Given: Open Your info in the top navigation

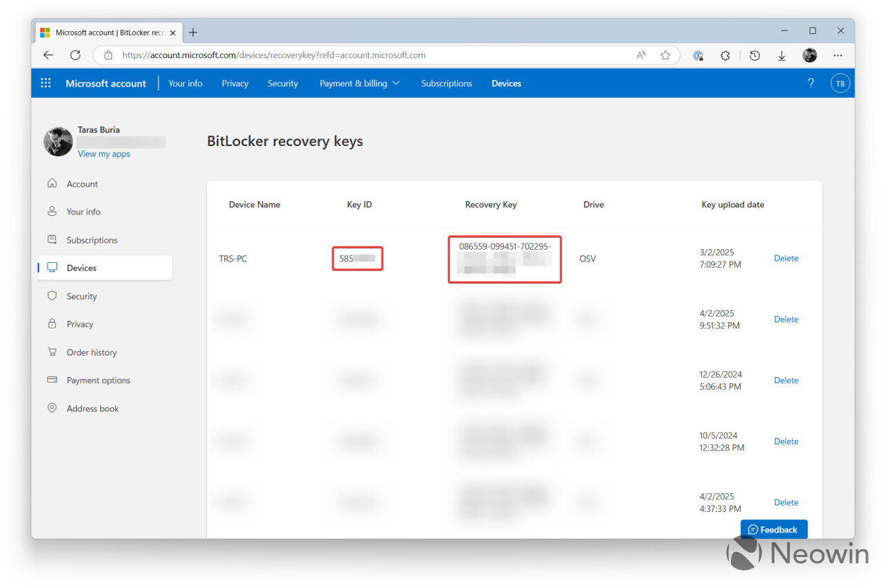Looking at the screenshot, I should 186,83.
